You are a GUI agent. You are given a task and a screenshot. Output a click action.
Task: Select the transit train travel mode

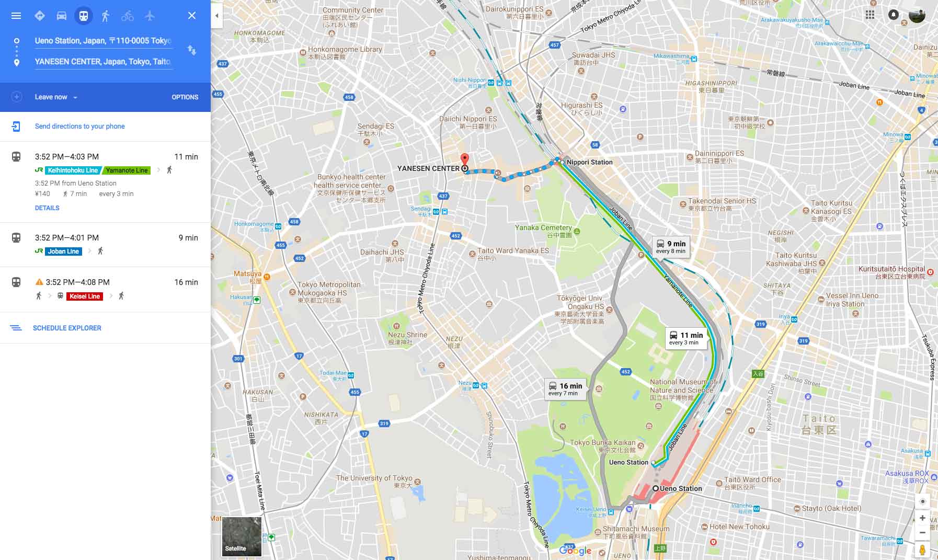coord(84,16)
